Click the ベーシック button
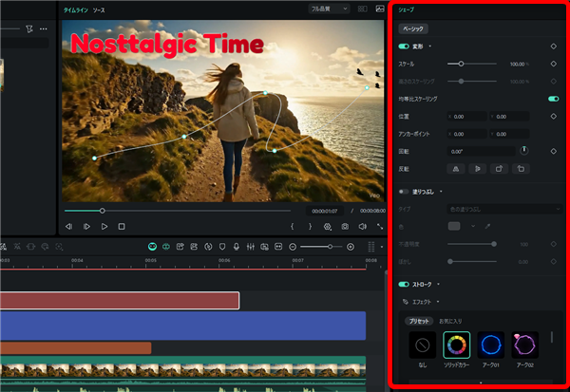Image resolution: width=570 pixels, height=392 pixels. click(x=413, y=28)
